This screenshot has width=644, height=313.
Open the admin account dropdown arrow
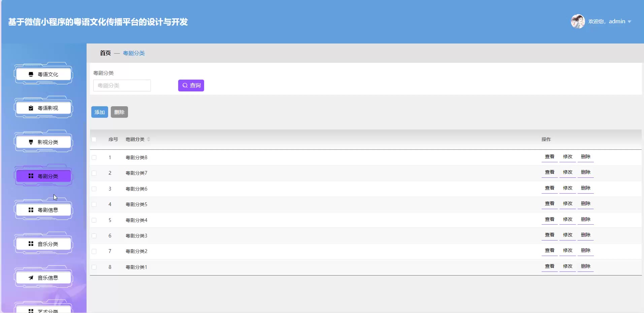pos(629,22)
